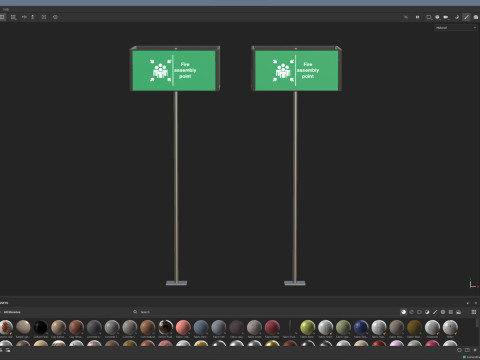Toggle the round alphas filter icon in Assets
Viewport: 480px width, 360px height.
pyautogui.click(x=443, y=312)
